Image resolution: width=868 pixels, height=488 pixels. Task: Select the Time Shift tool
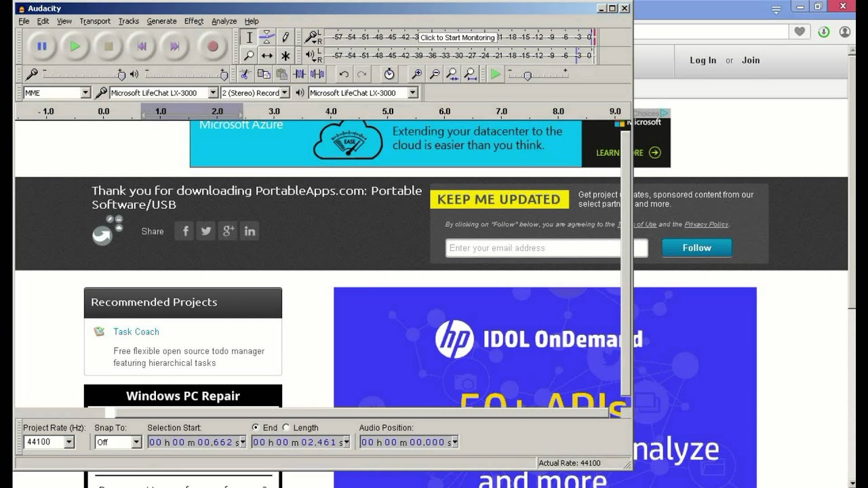(267, 56)
